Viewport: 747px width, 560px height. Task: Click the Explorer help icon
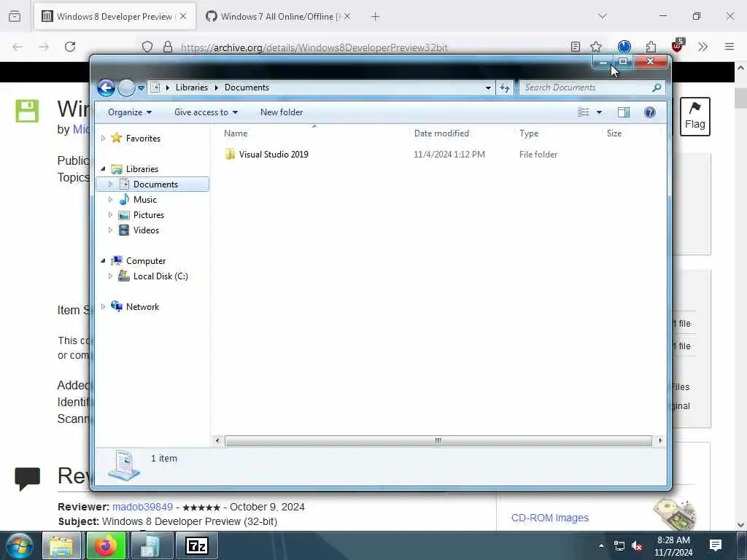(650, 112)
